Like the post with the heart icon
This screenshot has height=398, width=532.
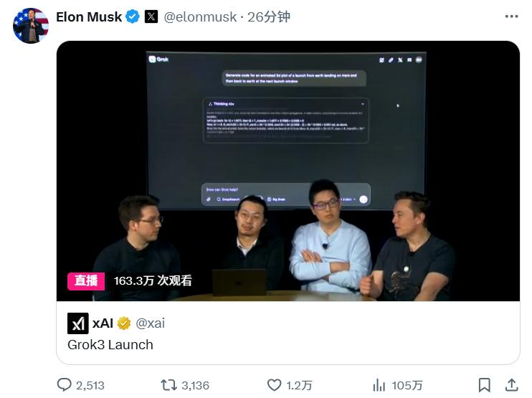pos(274,385)
